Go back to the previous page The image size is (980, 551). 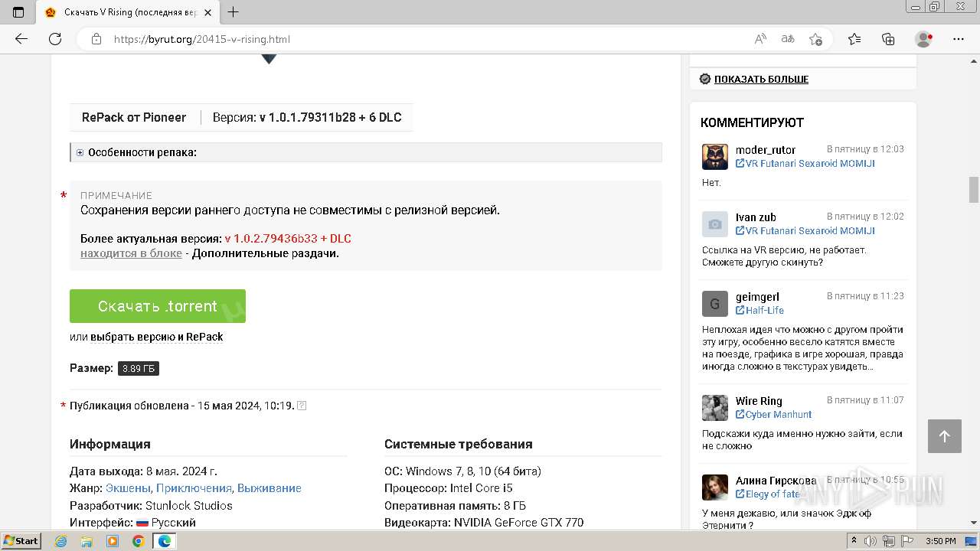click(x=21, y=39)
